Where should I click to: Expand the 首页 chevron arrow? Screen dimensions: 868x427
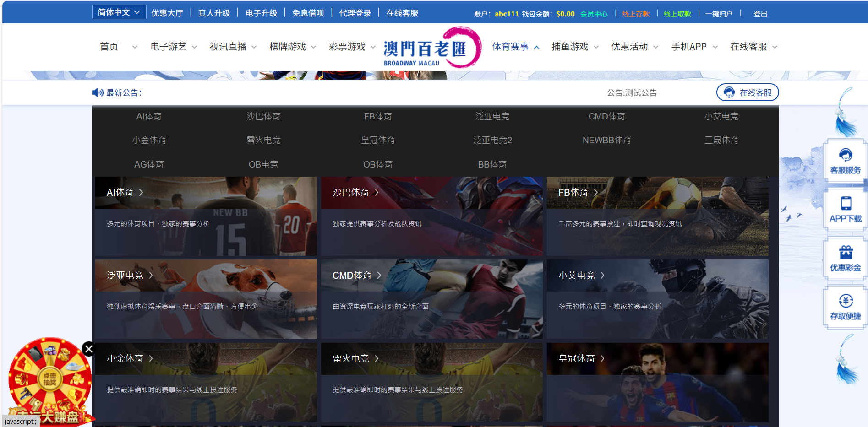point(135,47)
